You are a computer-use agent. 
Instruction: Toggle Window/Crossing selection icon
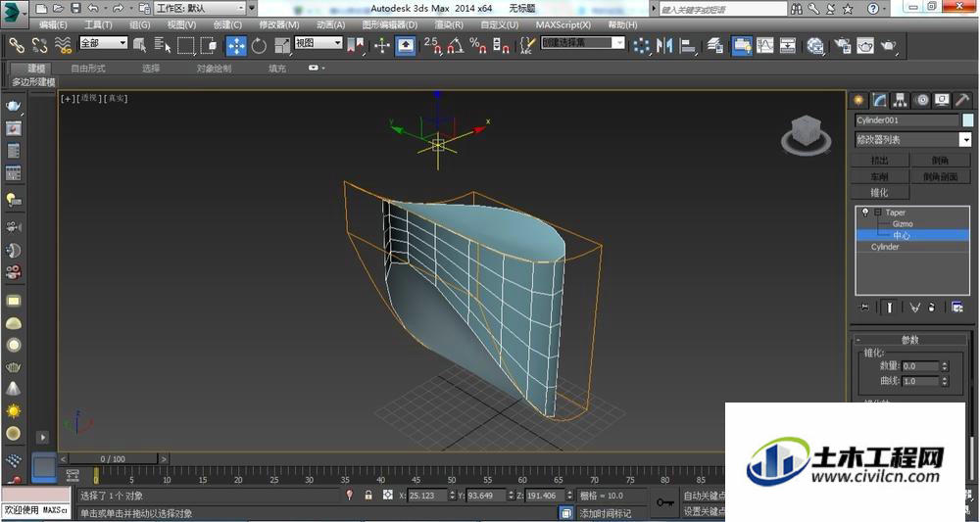pyautogui.click(x=209, y=45)
